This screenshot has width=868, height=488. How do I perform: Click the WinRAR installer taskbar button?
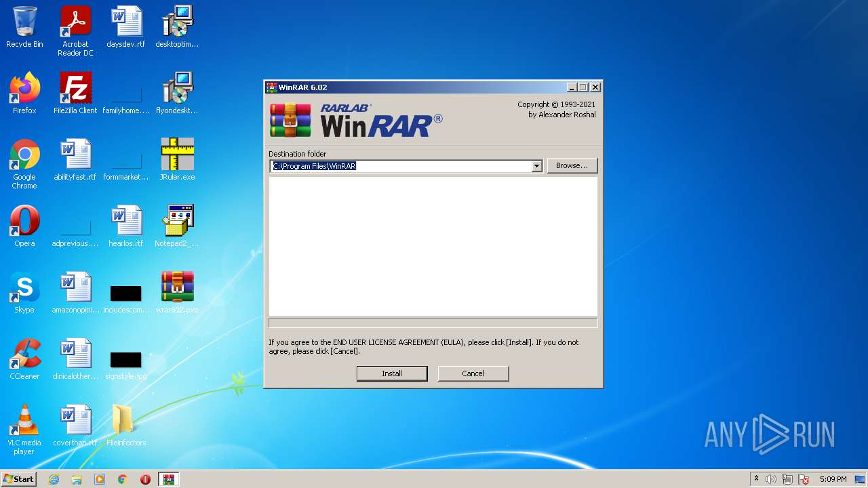[168, 479]
